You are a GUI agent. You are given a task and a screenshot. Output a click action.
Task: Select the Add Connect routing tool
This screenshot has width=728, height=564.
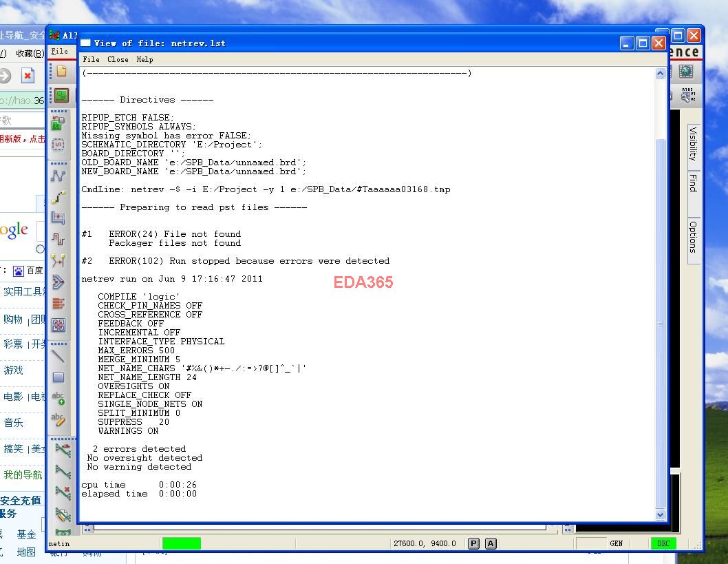click(x=58, y=176)
